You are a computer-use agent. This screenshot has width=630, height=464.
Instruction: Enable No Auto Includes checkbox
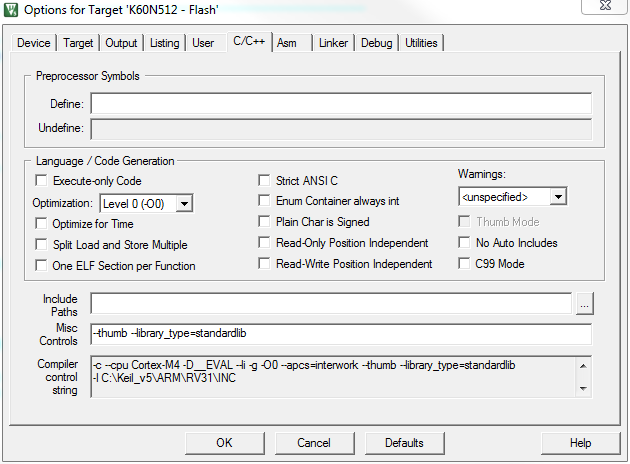465,243
